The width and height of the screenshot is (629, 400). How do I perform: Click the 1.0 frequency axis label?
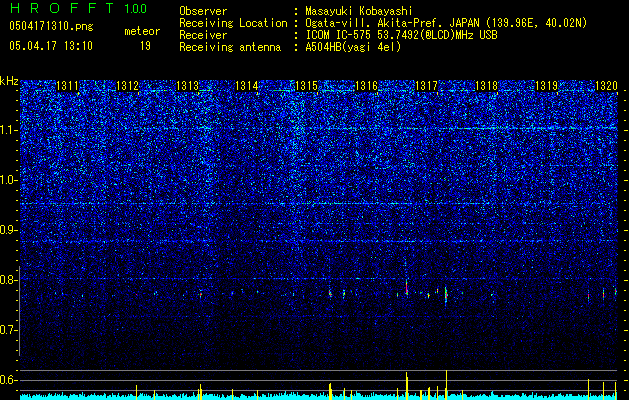coord(9,180)
